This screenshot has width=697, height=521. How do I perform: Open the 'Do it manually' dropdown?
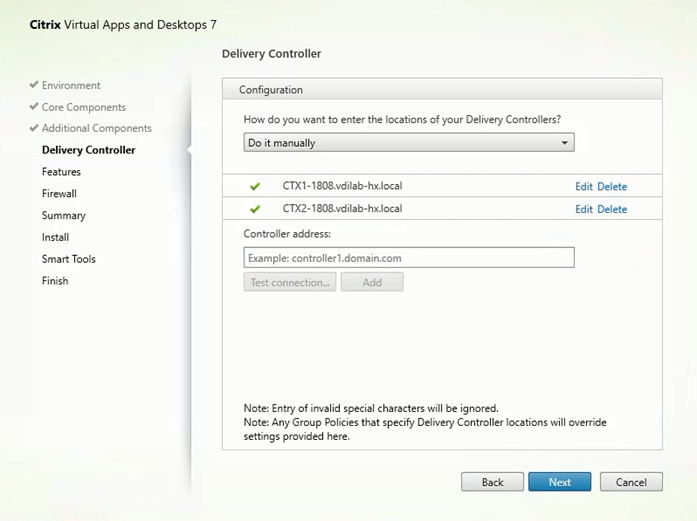point(409,143)
